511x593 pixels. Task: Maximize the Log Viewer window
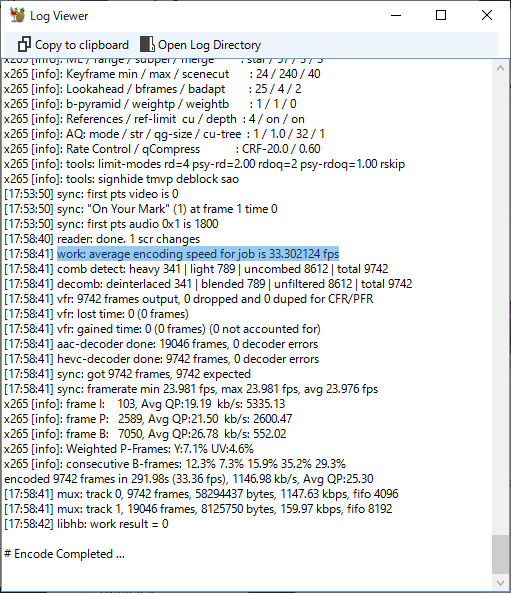point(441,16)
